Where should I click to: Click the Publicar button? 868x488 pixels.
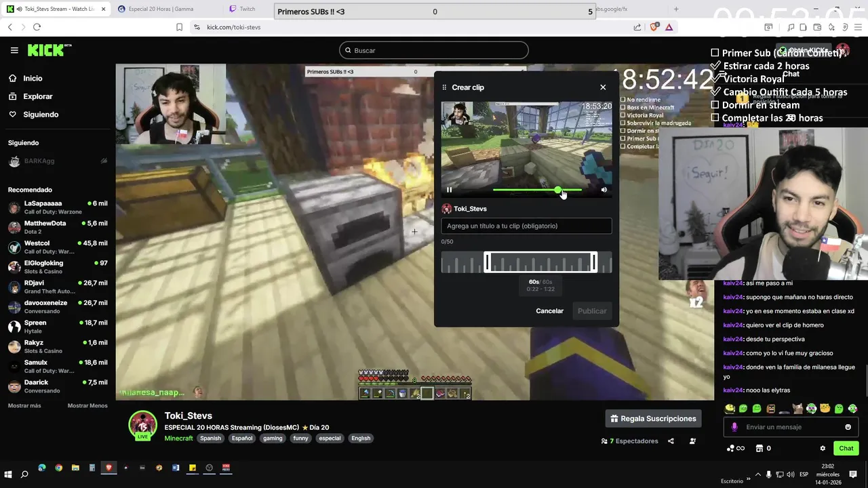pyautogui.click(x=592, y=310)
